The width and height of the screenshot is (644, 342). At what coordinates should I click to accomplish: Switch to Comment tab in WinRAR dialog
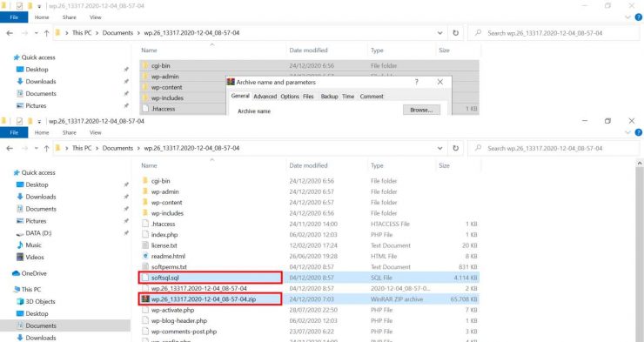pyautogui.click(x=372, y=97)
